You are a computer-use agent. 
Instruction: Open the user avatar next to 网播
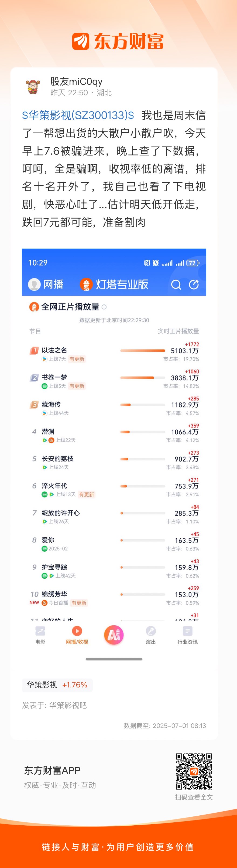pyautogui.click(x=34, y=284)
